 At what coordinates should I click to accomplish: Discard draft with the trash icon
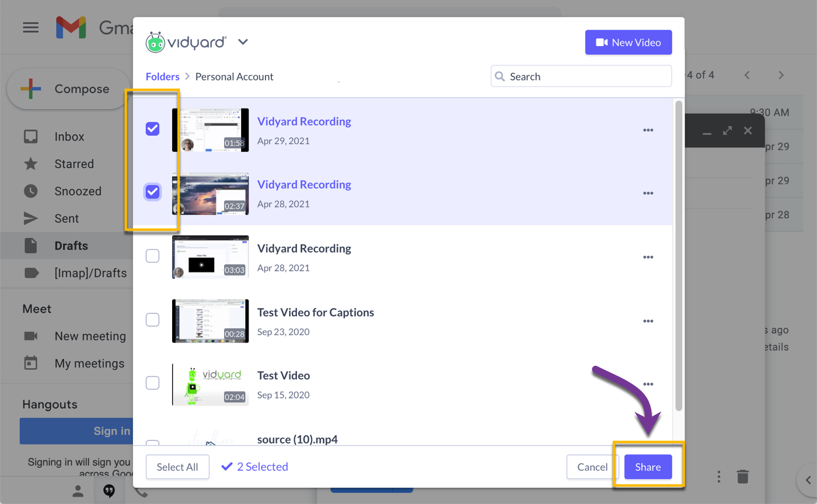point(742,476)
